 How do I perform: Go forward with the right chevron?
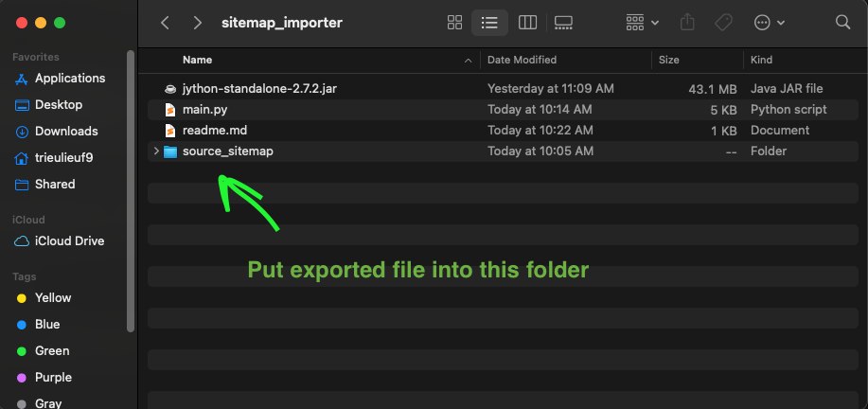197,23
